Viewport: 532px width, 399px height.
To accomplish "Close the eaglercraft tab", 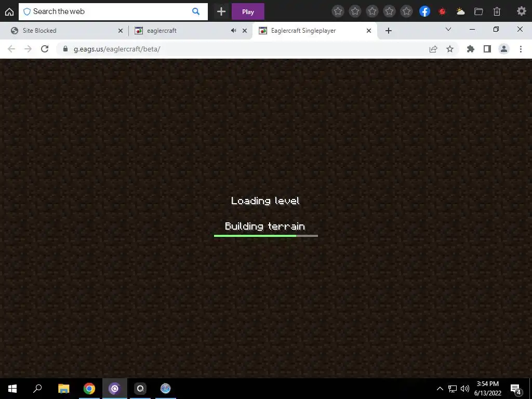I will coord(245,31).
